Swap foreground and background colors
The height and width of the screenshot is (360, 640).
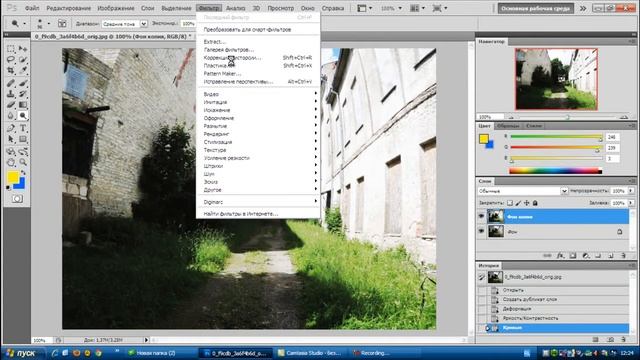point(23,173)
